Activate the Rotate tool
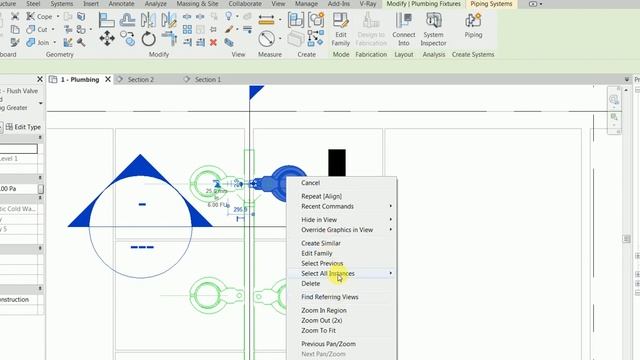Image resolution: width=640 pixels, height=360 pixels. tap(149, 39)
